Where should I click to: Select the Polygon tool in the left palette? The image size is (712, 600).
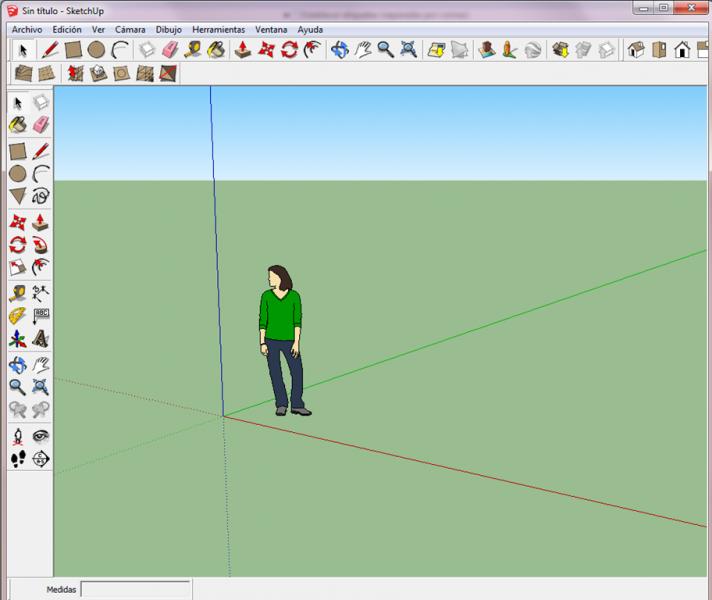pos(18,196)
